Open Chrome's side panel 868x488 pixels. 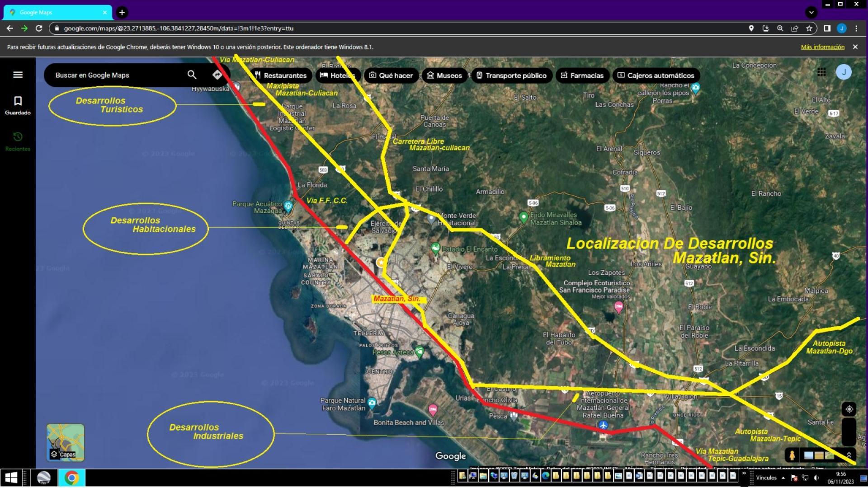point(827,28)
